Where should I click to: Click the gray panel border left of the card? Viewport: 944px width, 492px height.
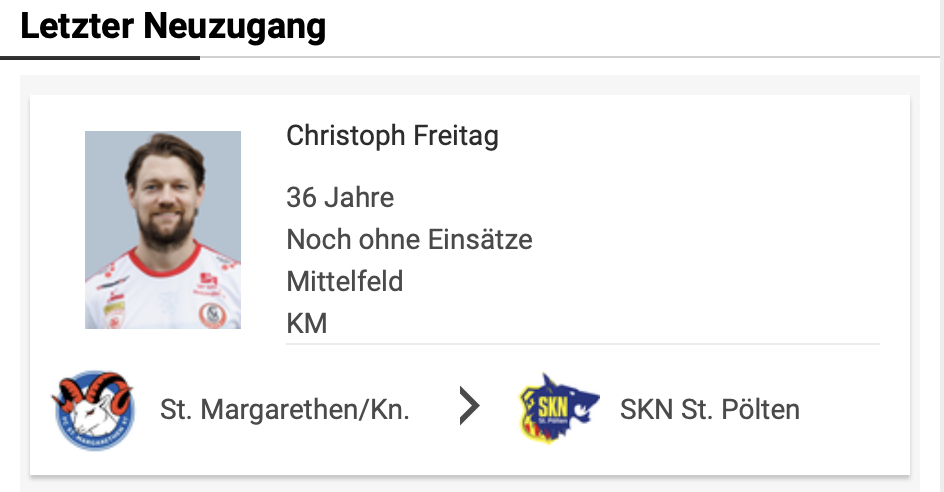point(25,280)
